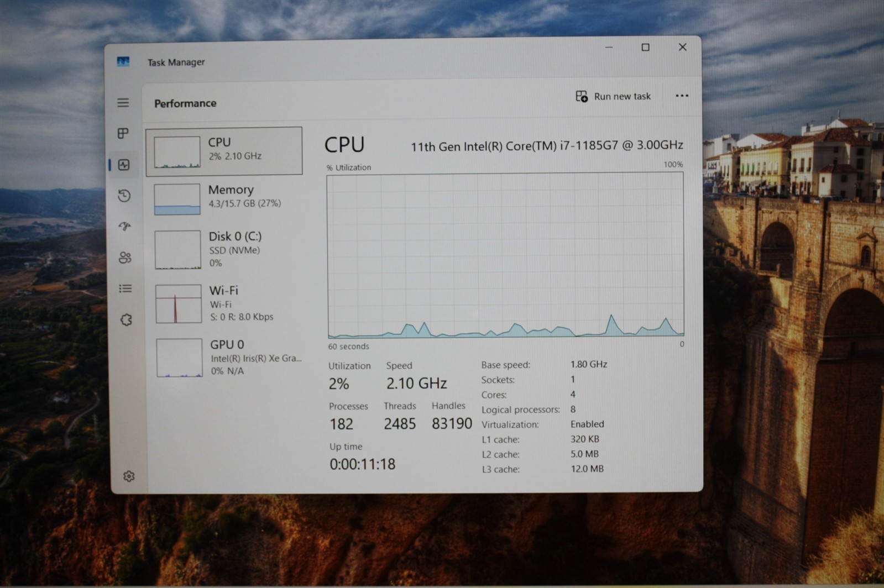The image size is (884, 588).
Task: Select the Performance page icon
Action: (124, 165)
